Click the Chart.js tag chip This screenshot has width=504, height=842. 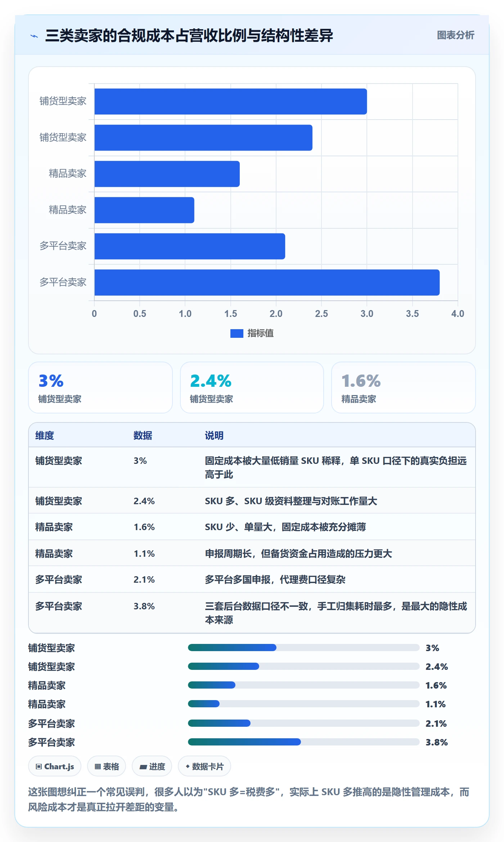coord(55,766)
